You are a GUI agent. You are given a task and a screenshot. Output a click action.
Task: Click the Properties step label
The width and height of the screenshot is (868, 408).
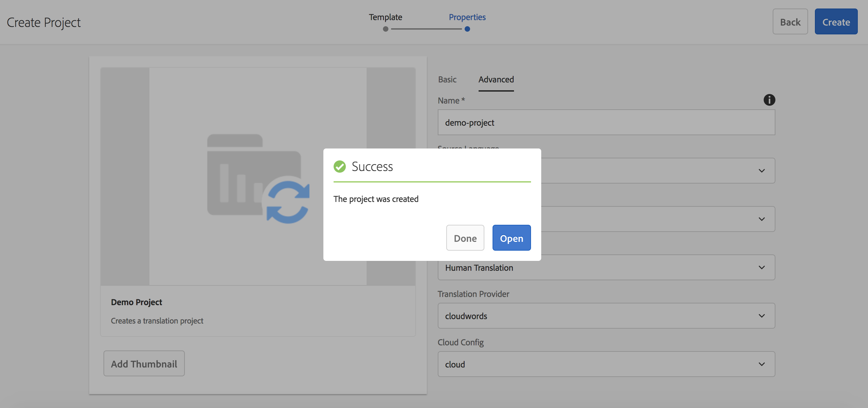pos(467,17)
